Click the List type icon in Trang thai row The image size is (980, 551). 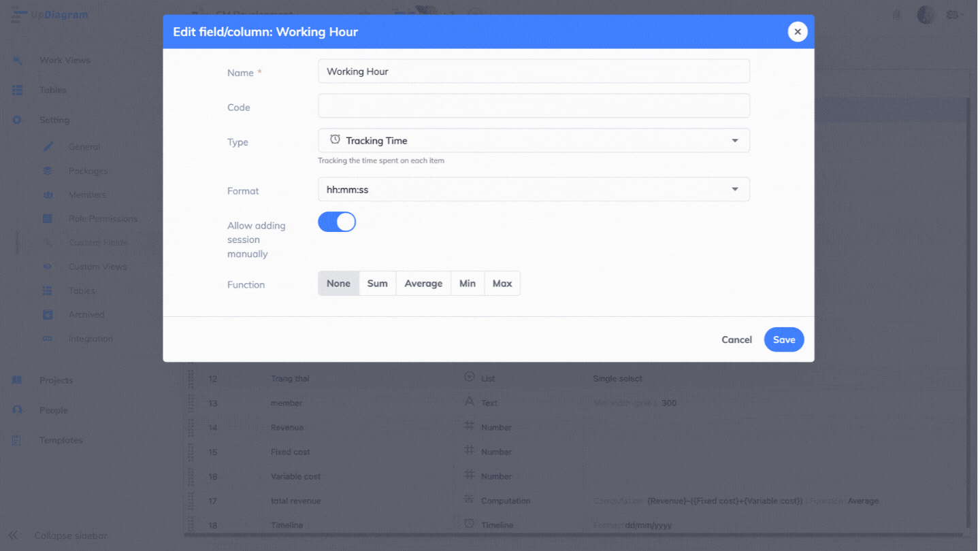(469, 378)
